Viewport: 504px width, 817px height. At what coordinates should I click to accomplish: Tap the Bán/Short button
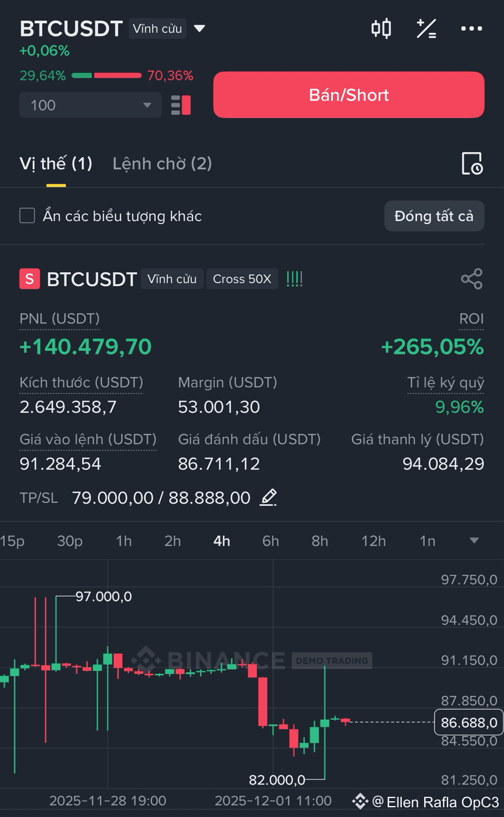tap(349, 94)
